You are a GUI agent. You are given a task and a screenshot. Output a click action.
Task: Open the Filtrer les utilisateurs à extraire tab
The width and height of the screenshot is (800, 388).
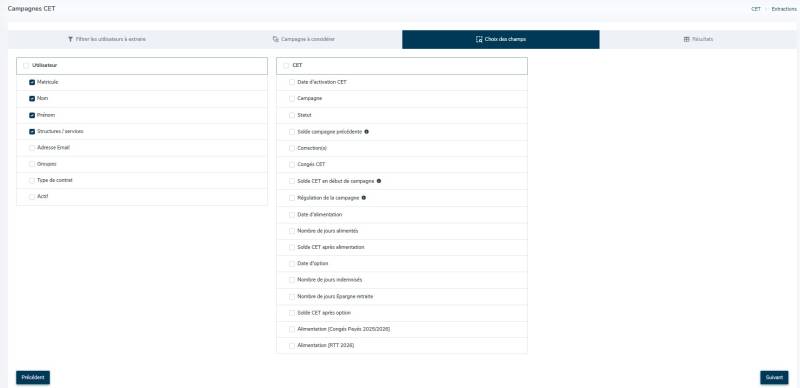[x=107, y=39]
